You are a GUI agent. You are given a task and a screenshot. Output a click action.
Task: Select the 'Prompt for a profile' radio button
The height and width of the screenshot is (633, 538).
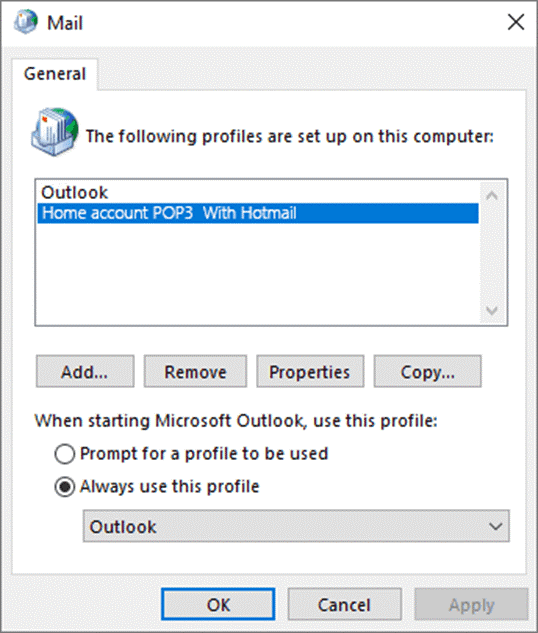[x=65, y=454]
